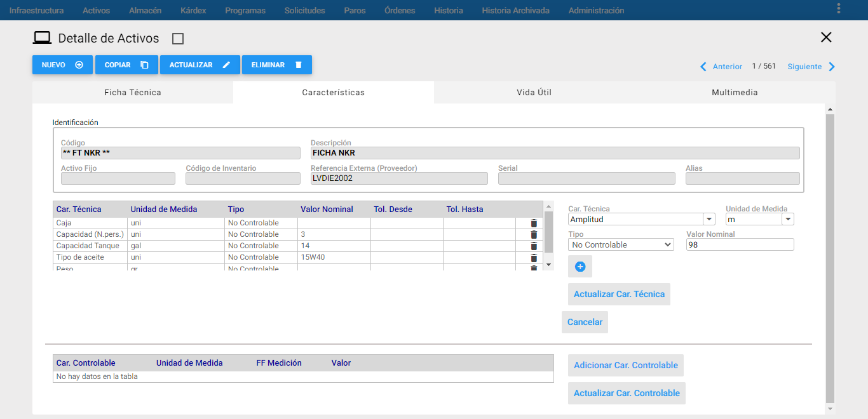Select the Caja table row
This screenshot has width=868, height=419.
pos(298,223)
